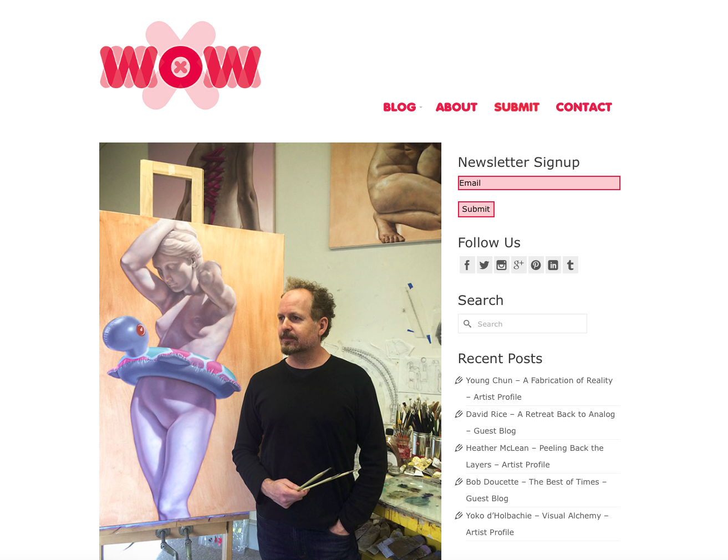Expand the BLOG menu dropdown arrow
The height and width of the screenshot is (560, 728).
tap(420, 108)
